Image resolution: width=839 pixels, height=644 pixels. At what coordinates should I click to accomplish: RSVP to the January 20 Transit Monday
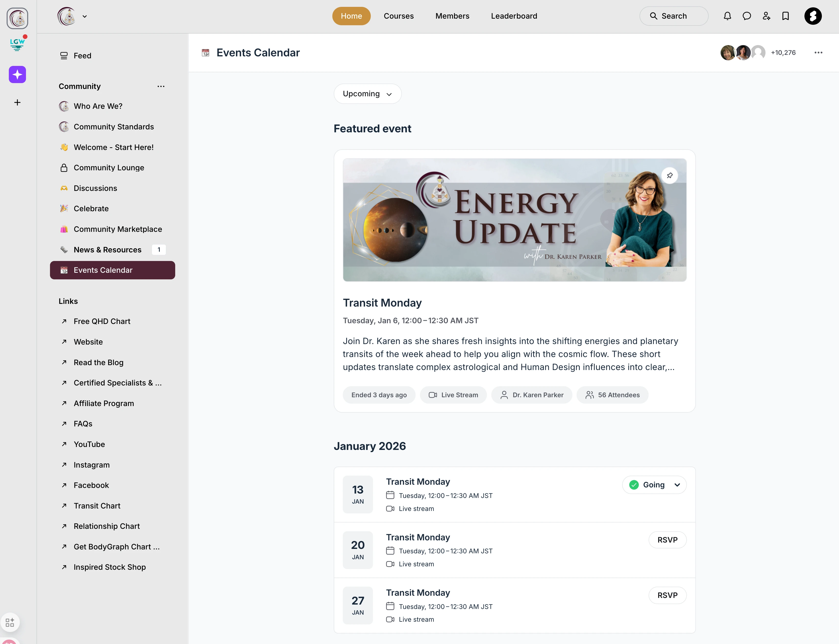[667, 540]
